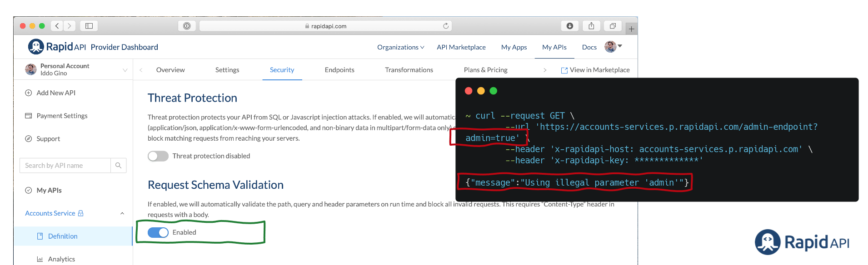Click the Analytics chart icon
The height and width of the screenshot is (265, 868).
pos(40,259)
